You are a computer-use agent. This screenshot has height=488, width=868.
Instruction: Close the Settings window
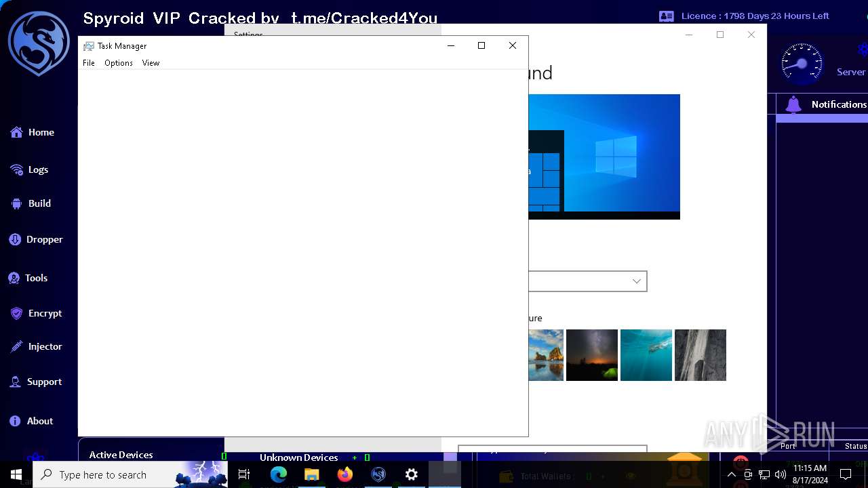(751, 35)
